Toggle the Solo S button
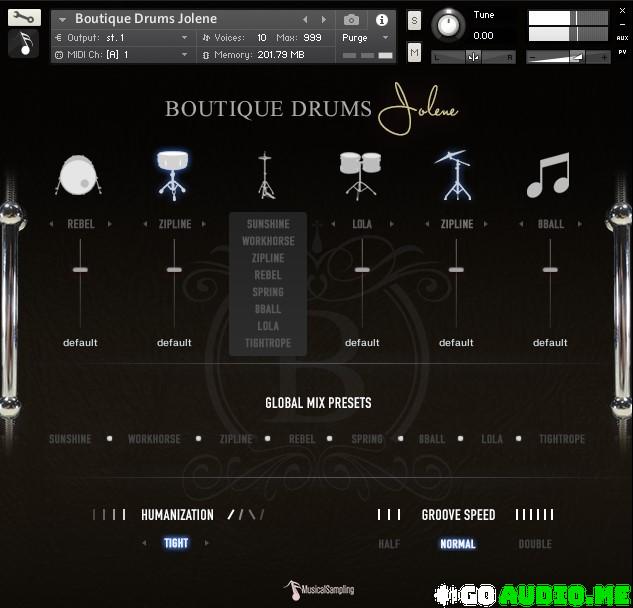 [414, 21]
